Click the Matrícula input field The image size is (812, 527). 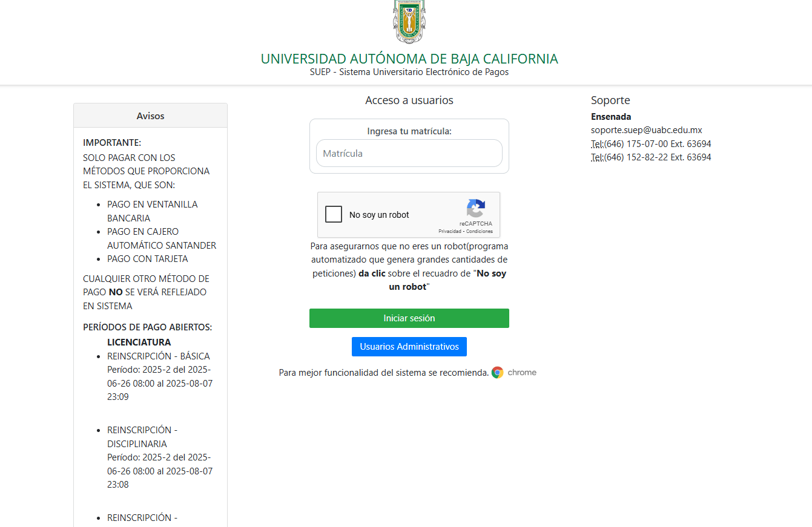(x=409, y=153)
